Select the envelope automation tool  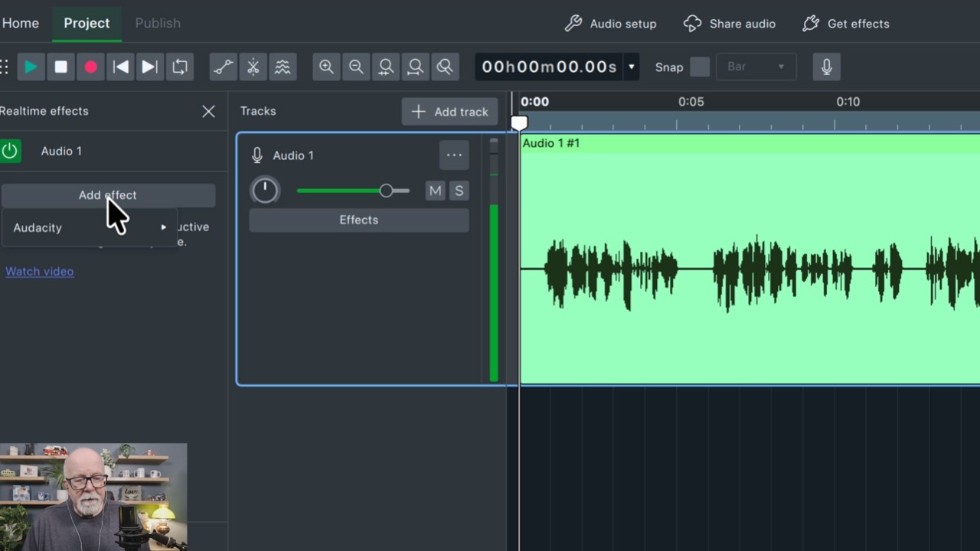pyautogui.click(x=224, y=67)
